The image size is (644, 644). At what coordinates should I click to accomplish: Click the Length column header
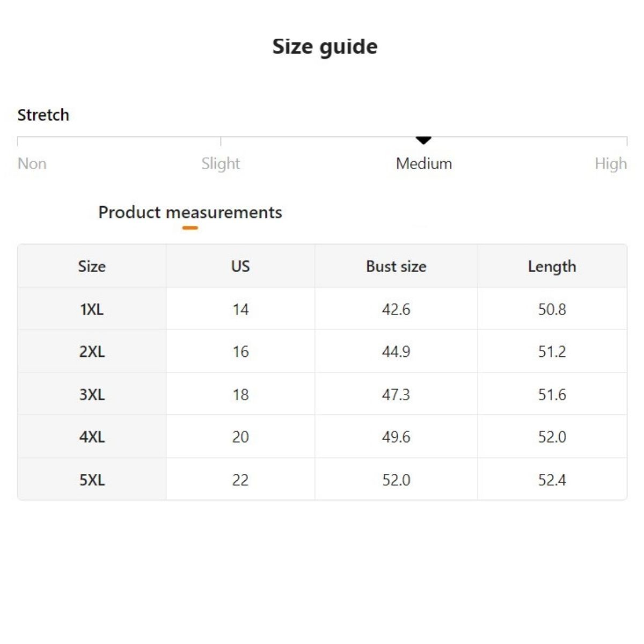(x=552, y=266)
